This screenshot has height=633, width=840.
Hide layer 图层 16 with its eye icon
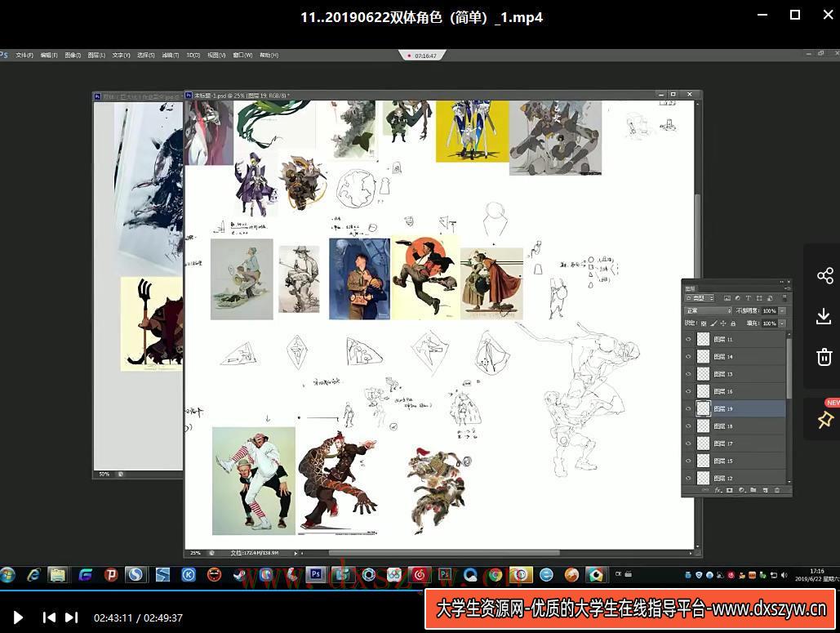coord(688,391)
